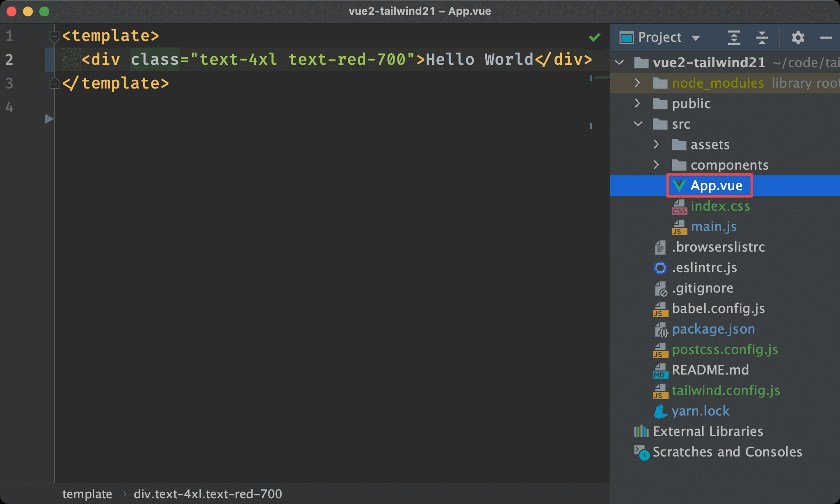Click the JS icon for babel.config.js

660,309
